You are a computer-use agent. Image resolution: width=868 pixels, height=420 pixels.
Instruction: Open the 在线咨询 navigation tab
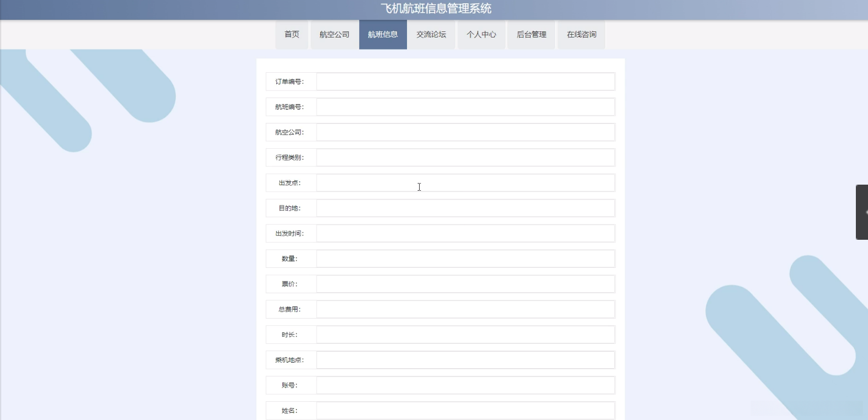[x=581, y=35]
